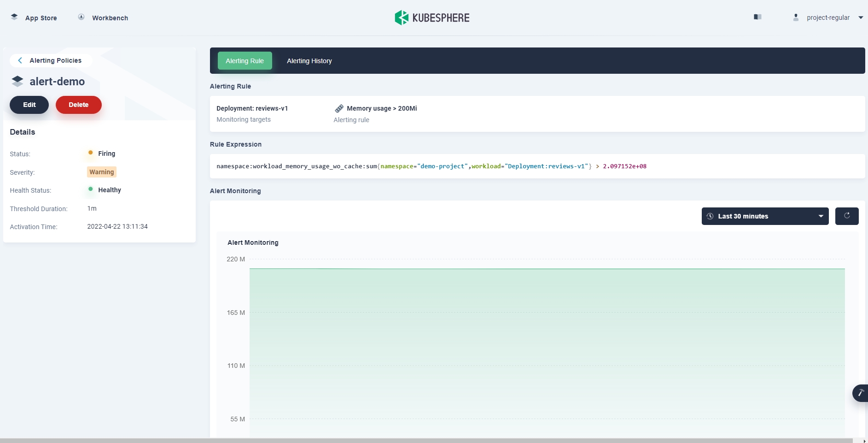Expand the project-regular user menu arrow
The height and width of the screenshot is (443, 868).
click(860, 18)
